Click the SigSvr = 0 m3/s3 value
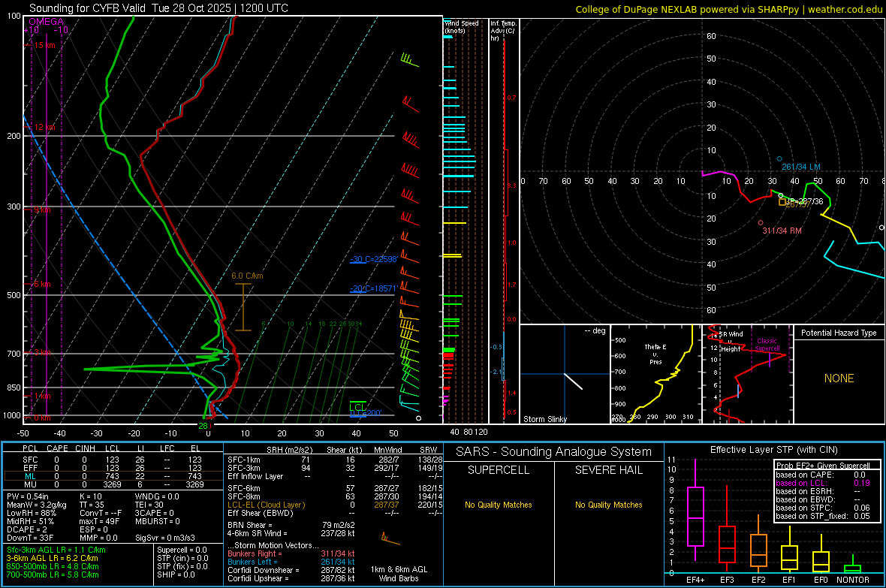The width and height of the screenshot is (886, 588). [x=165, y=538]
